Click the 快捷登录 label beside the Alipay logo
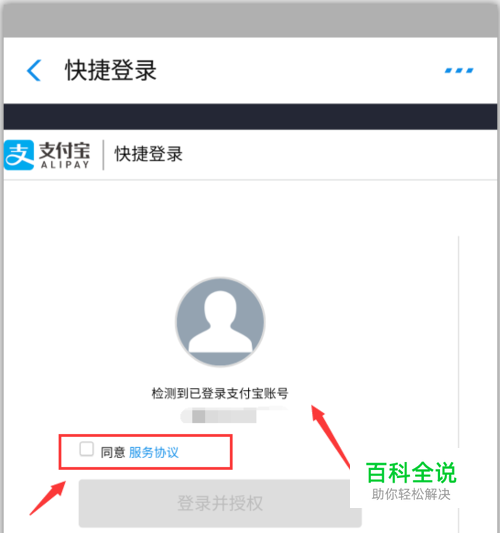Viewport: 500px width, 533px height. 149,154
